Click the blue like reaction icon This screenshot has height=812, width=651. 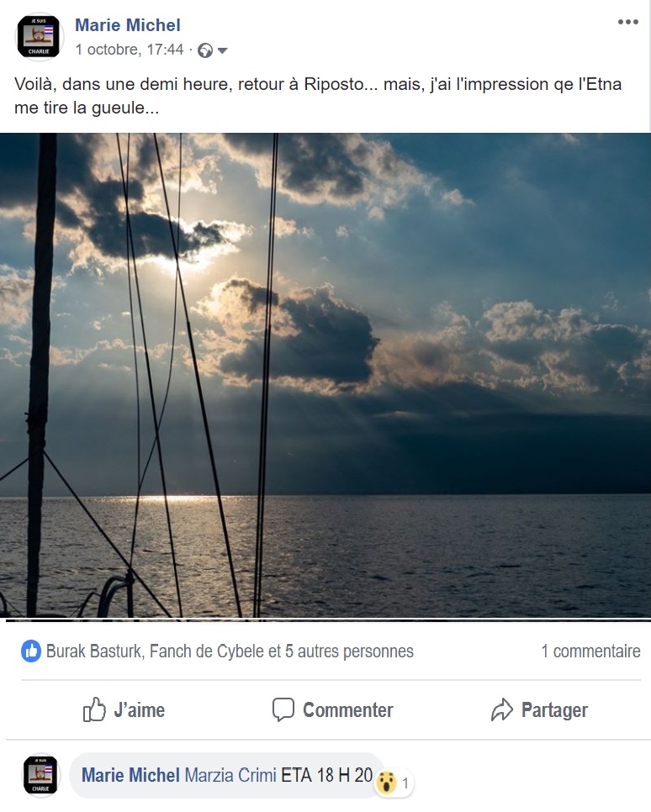31,651
